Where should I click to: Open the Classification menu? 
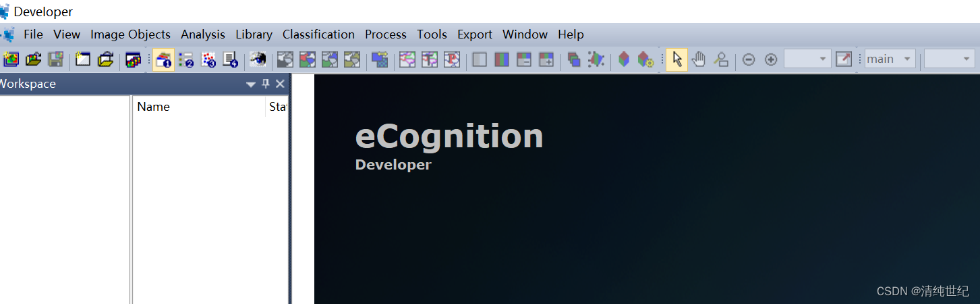click(x=318, y=34)
